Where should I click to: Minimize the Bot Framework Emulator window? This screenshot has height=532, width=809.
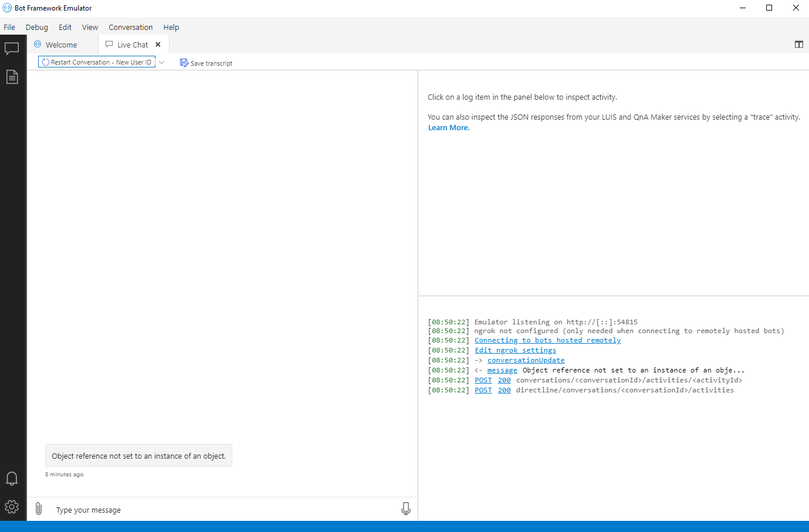click(x=743, y=8)
